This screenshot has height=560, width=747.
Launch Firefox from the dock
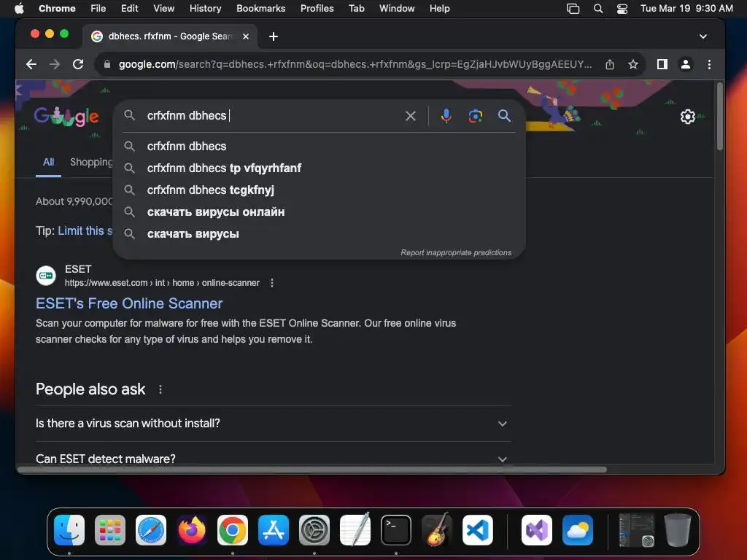(192, 530)
